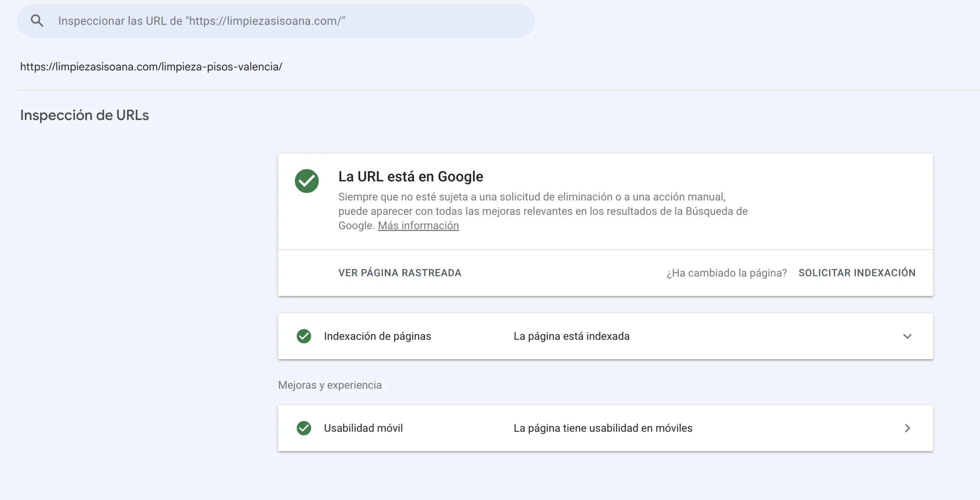Click the "Usabilidad móvil" label
The width and height of the screenshot is (980, 500).
pyautogui.click(x=363, y=428)
